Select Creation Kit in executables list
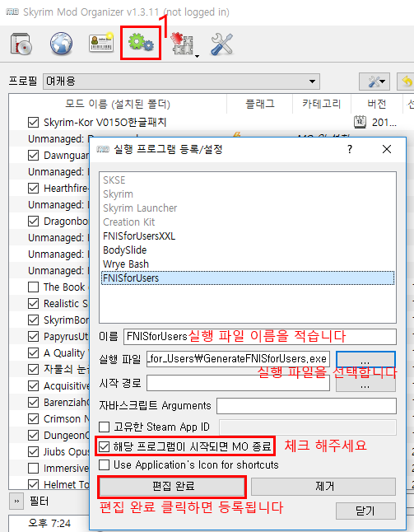The height and width of the screenshot is (532, 414). pyautogui.click(x=248, y=222)
